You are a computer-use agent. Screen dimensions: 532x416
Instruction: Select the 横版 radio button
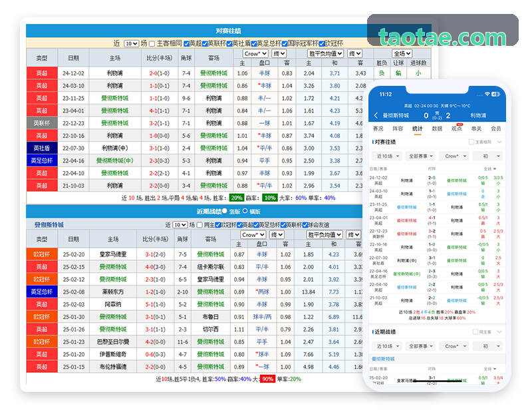pos(245,211)
